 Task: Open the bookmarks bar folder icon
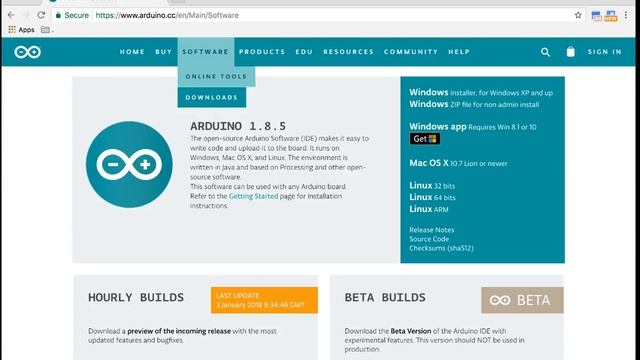point(45,29)
